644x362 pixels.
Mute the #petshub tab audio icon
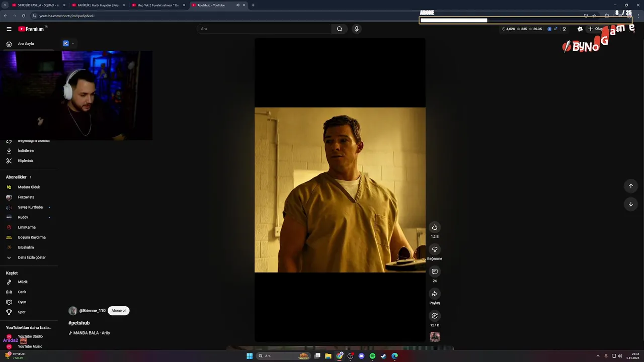coord(238,5)
